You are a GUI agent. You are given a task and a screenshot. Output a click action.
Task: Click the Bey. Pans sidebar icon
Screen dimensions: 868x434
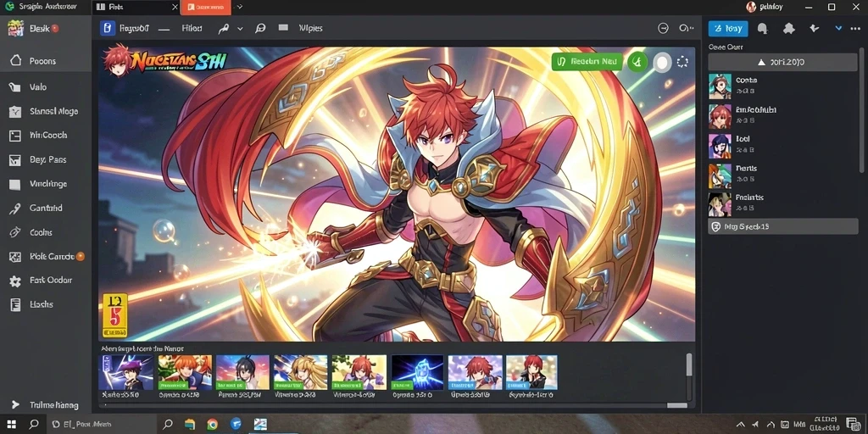pos(14,160)
